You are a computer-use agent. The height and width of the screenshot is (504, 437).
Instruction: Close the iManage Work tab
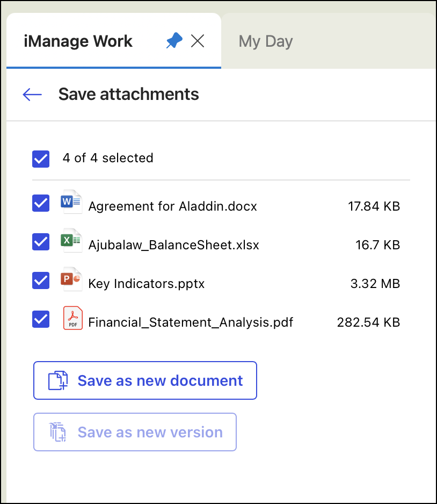(198, 41)
